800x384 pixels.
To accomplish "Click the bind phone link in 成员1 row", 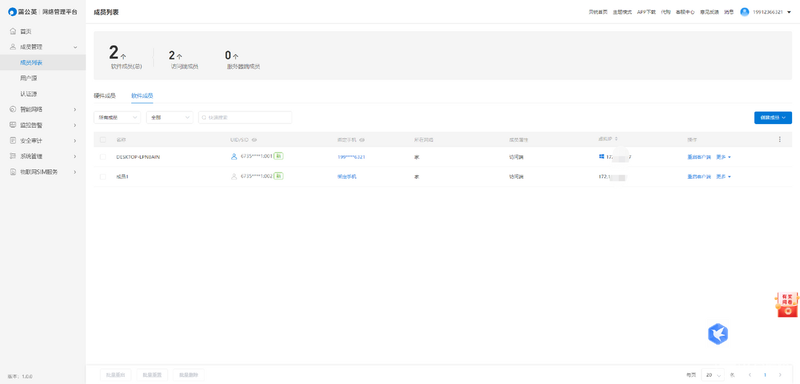I will [x=347, y=176].
